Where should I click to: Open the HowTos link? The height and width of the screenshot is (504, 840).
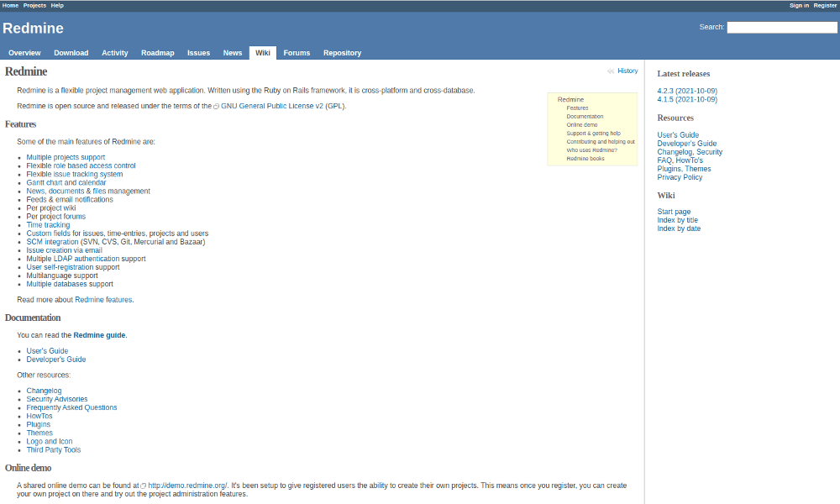point(39,416)
